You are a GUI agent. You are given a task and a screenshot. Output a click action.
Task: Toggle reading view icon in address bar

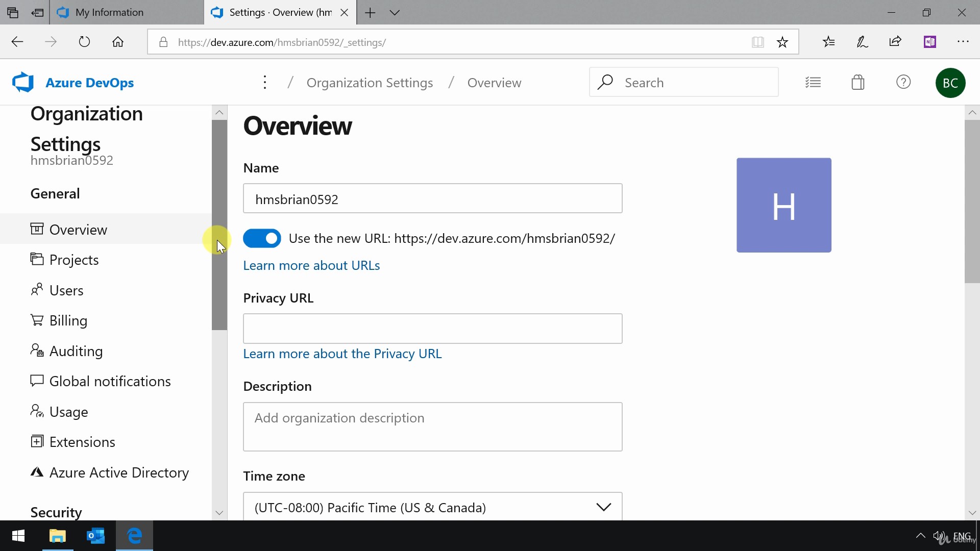click(758, 42)
